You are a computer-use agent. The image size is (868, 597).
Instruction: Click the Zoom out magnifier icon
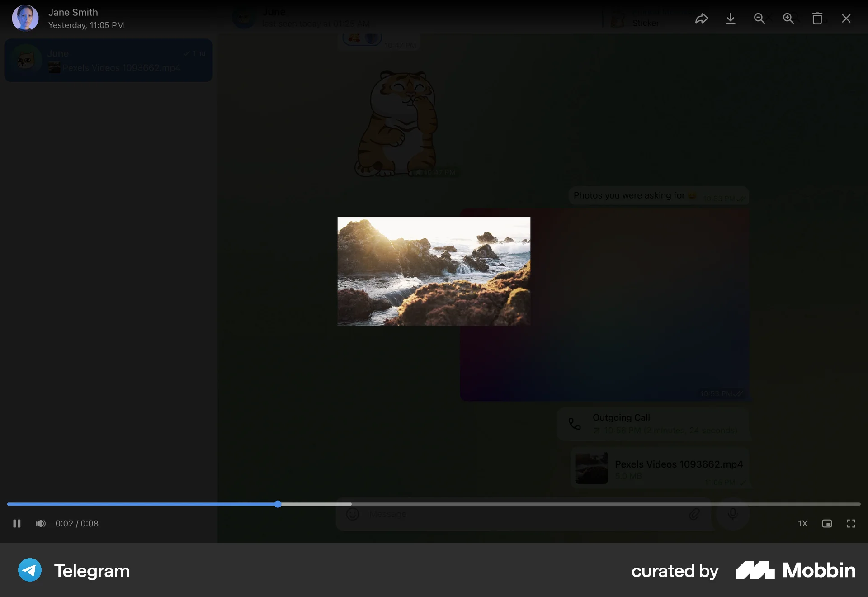(x=759, y=19)
